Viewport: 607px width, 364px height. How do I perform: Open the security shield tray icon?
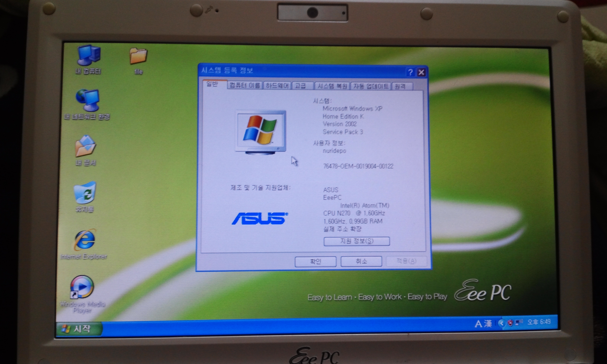pos(510,323)
